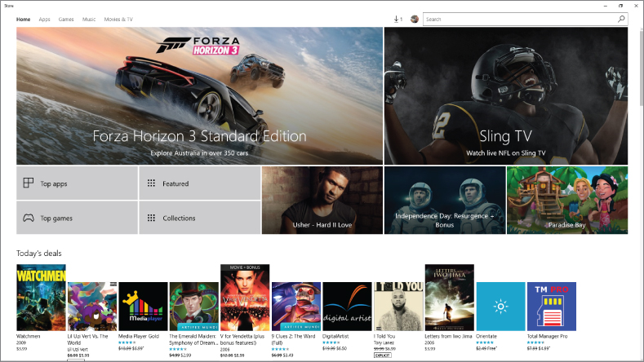Viewport: 644px width, 362px height.
Task: Click the DigitalArtist title text
Action: pos(335,336)
